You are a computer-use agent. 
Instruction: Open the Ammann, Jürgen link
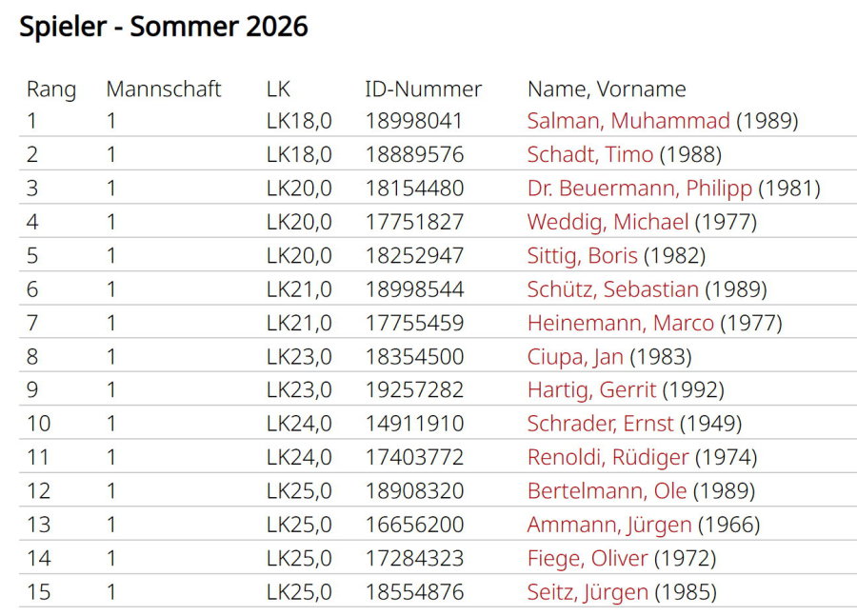pyautogui.click(x=608, y=525)
